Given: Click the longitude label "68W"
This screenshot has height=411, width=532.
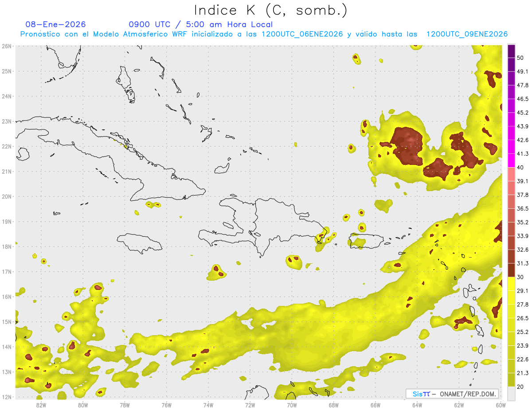Looking at the screenshot, I should click(x=334, y=405).
